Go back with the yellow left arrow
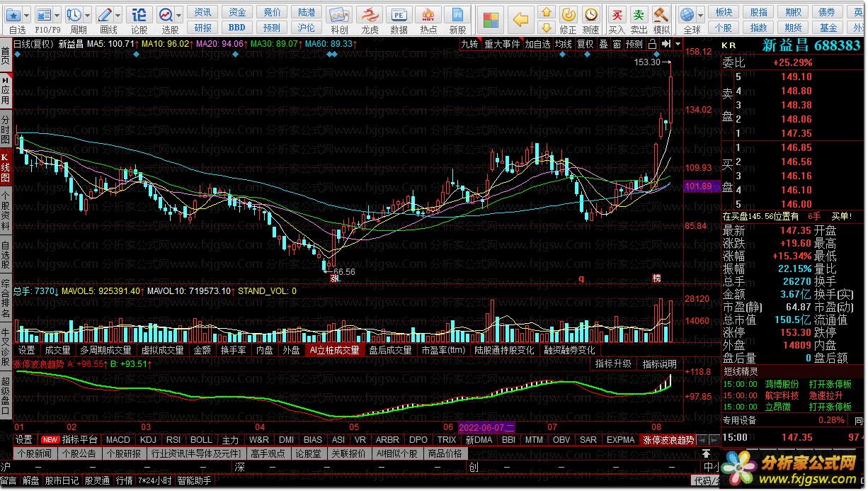Viewport: 868px width, 491px height. 521,19
